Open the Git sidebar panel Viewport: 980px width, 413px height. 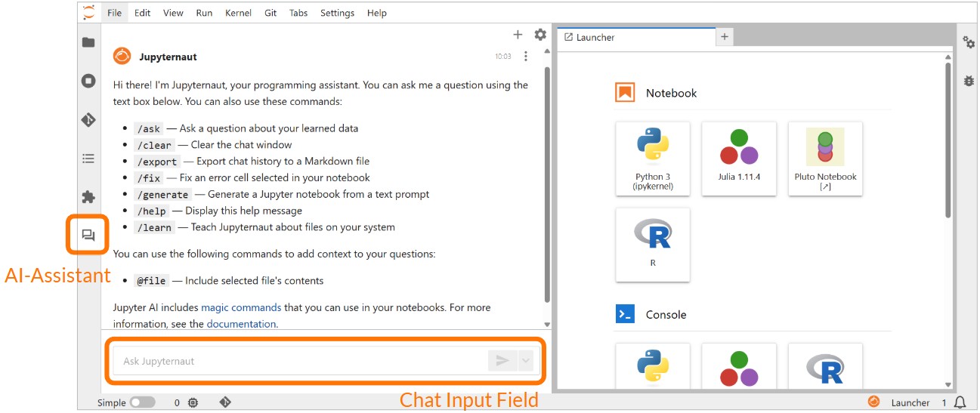click(x=88, y=120)
